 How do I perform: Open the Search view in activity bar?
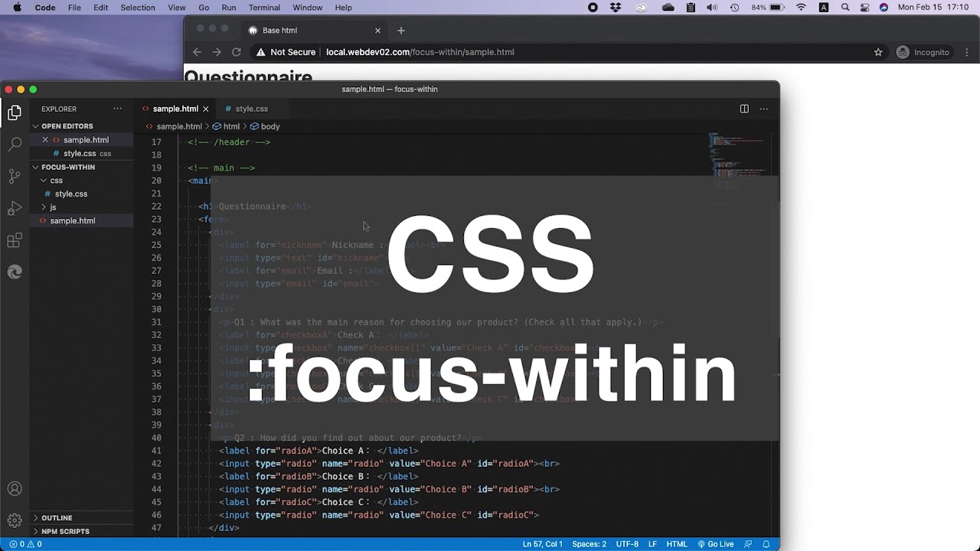point(15,144)
